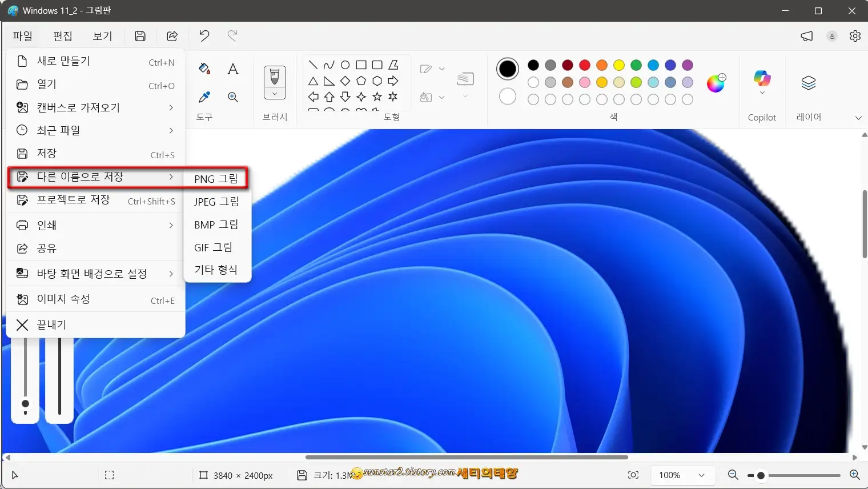
Task: Click the fit-to-window icon in status bar
Action: [633, 475]
